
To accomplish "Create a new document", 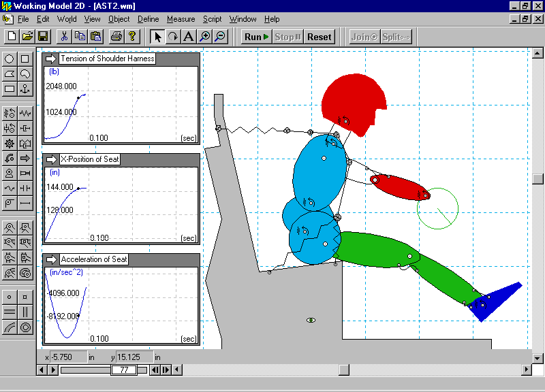I will click(12, 37).
